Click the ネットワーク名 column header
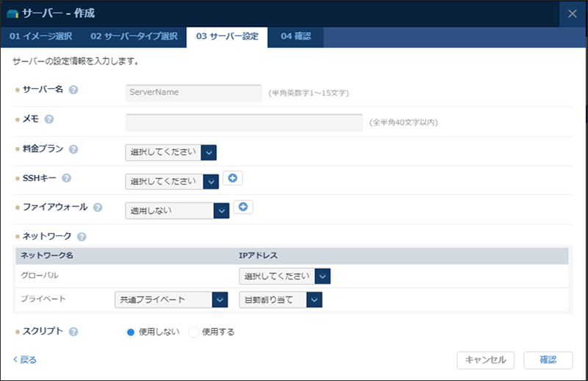 (47, 256)
